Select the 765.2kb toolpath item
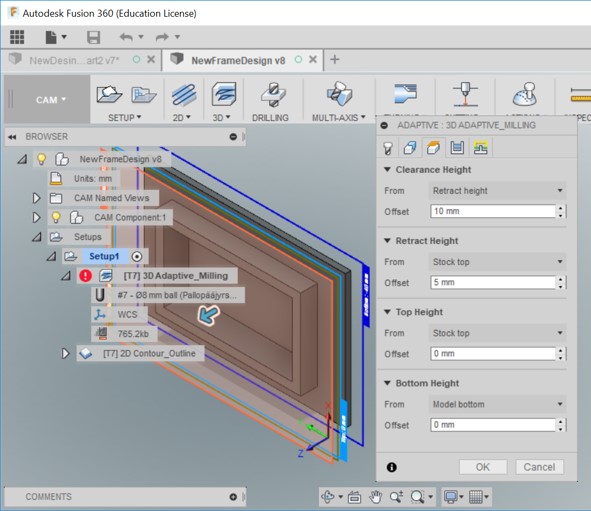 point(133,334)
